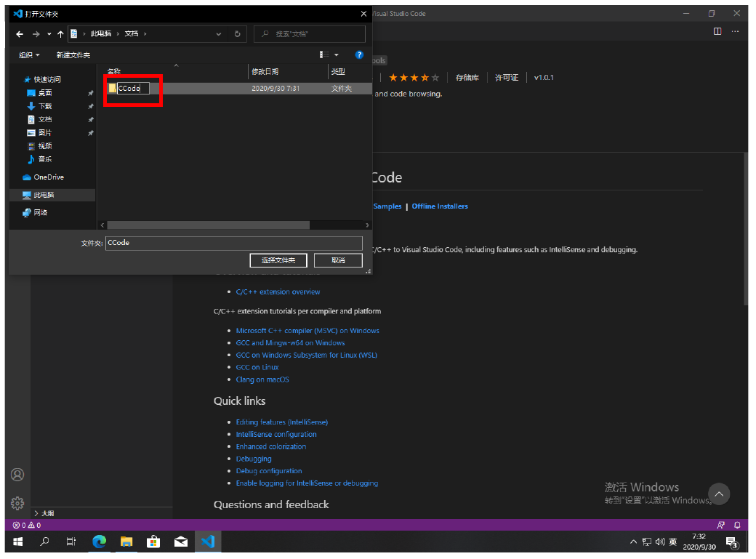Open the Debugging quick link
The height and width of the screenshot is (559, 756).
254,459
